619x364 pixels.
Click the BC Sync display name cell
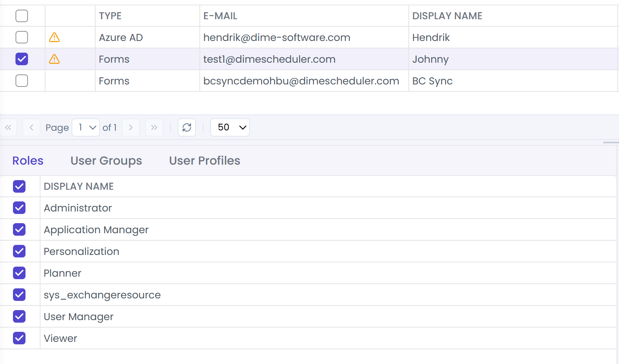coord(513,81)
